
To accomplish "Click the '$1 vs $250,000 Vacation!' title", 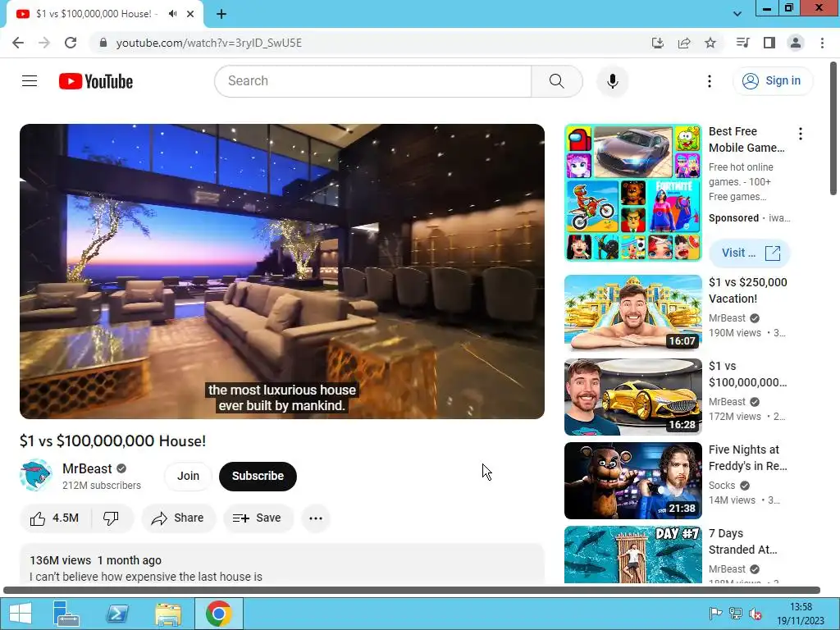I will (x=748, y=290).
